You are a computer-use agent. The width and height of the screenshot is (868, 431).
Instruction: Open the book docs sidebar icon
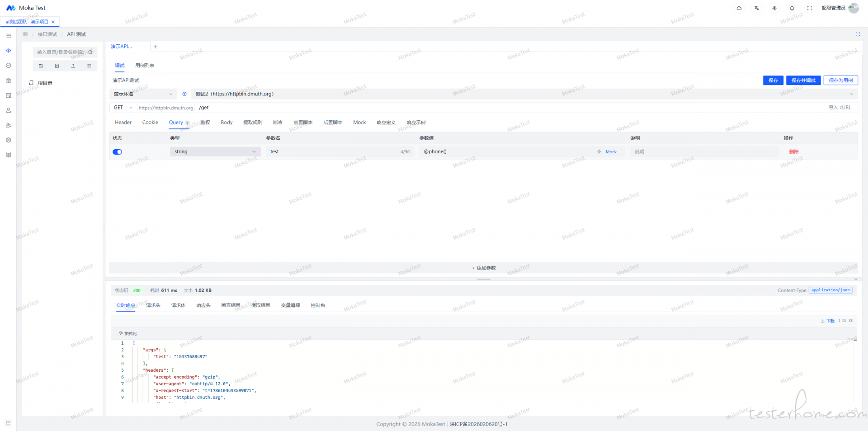pos(8,155)
